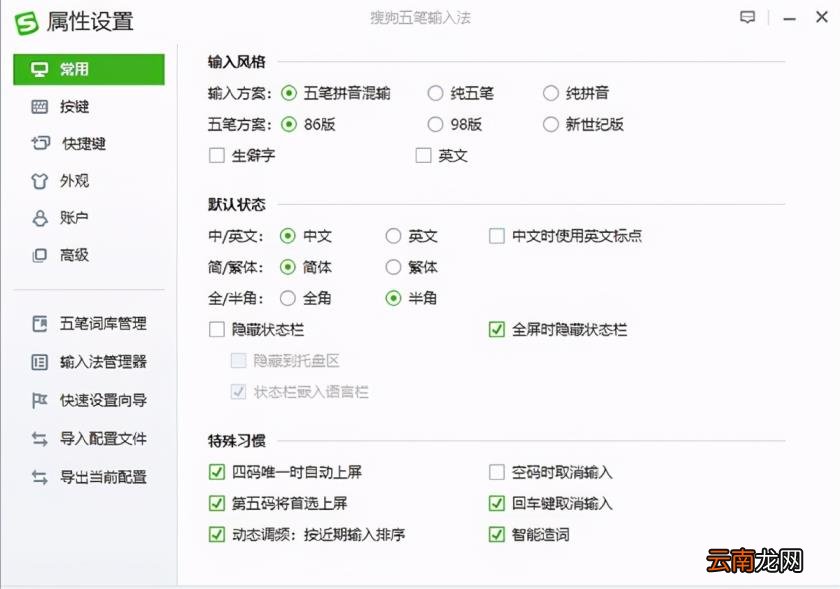Open the feedback message icon in title bar

pyautogui.click(x=747, y=18)
